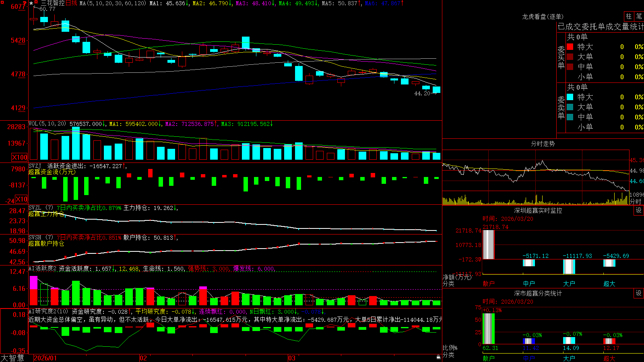Viewport: 644px width, 362px height.
Task: Click the SVSH (7) indicator label
Action: [41, 238]
